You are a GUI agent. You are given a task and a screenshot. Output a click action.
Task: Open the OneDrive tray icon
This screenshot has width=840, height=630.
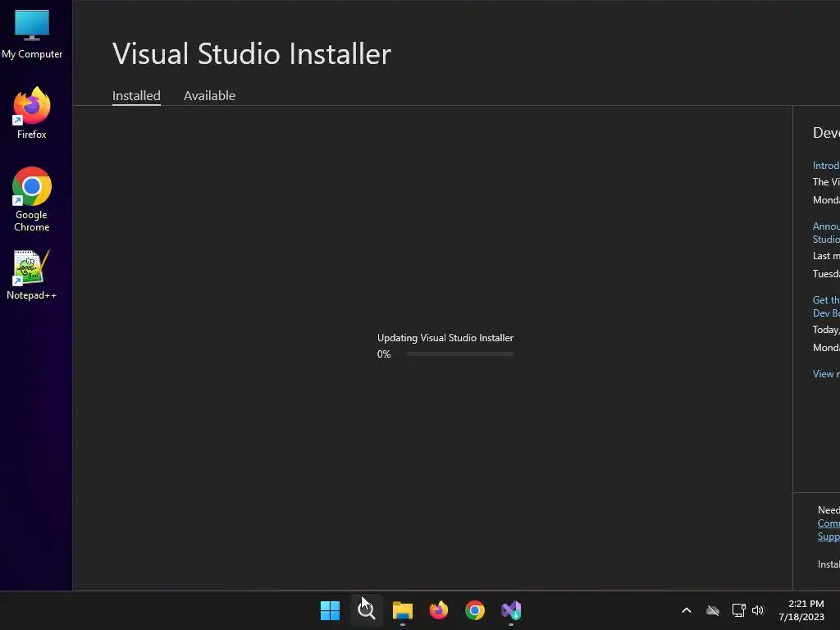tap(713, 610)
